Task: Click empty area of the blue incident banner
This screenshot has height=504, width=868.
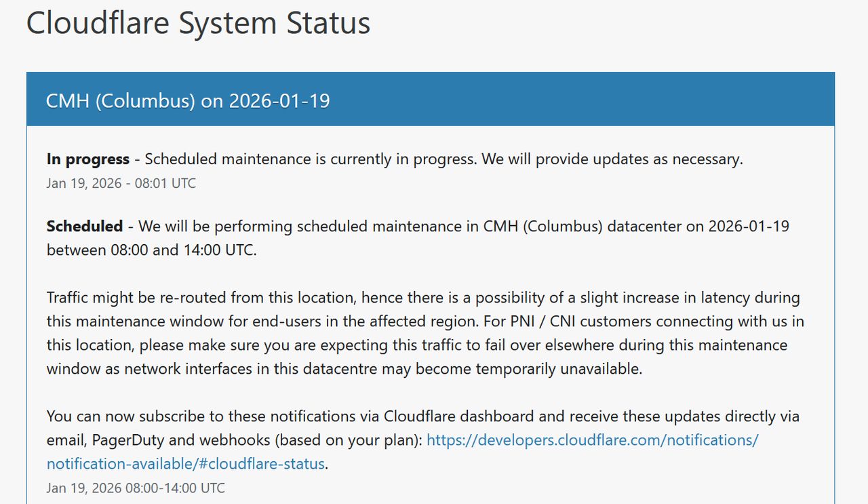Action: [576, 101]
